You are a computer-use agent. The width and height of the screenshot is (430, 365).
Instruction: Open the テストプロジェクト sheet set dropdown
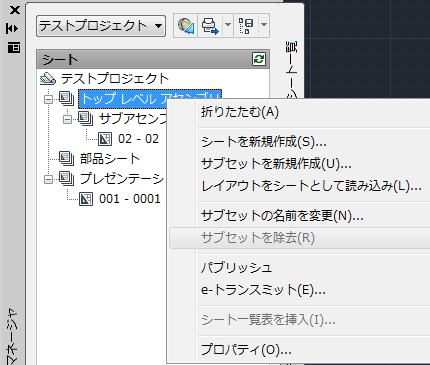click(101, 26)
